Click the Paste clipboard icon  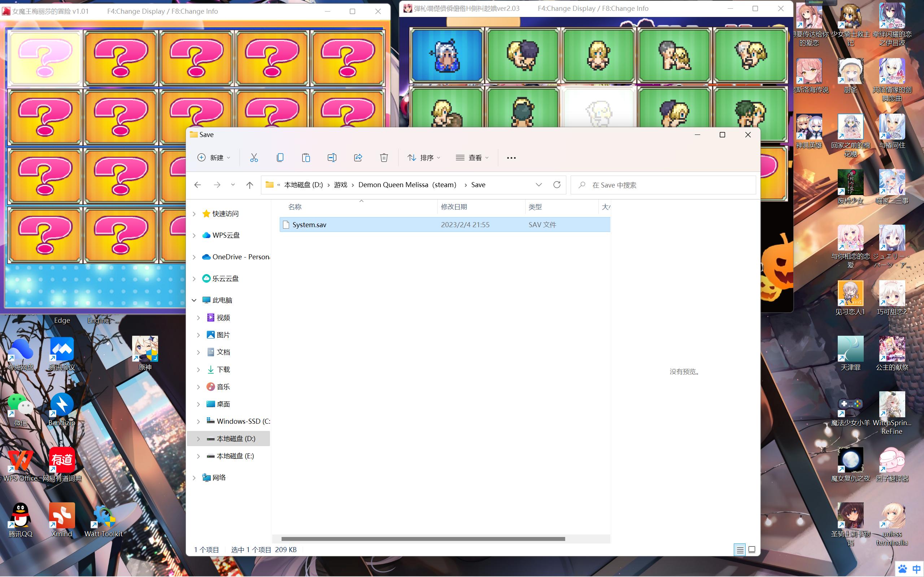pos(306,158)
